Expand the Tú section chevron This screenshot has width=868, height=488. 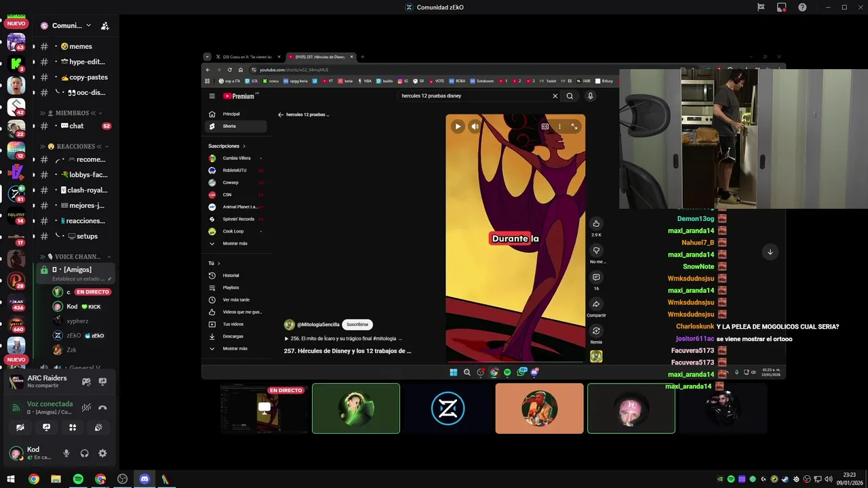pos(218,263)
